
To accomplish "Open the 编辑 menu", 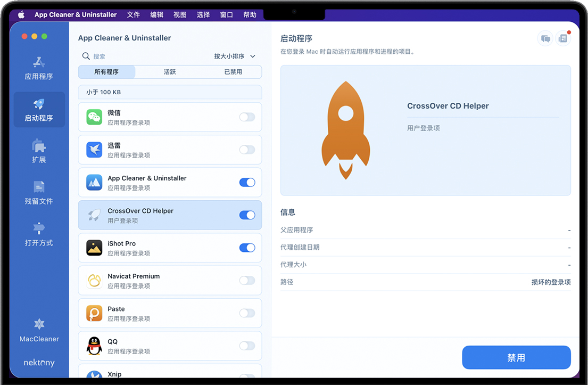I will (x=157, y=14).
